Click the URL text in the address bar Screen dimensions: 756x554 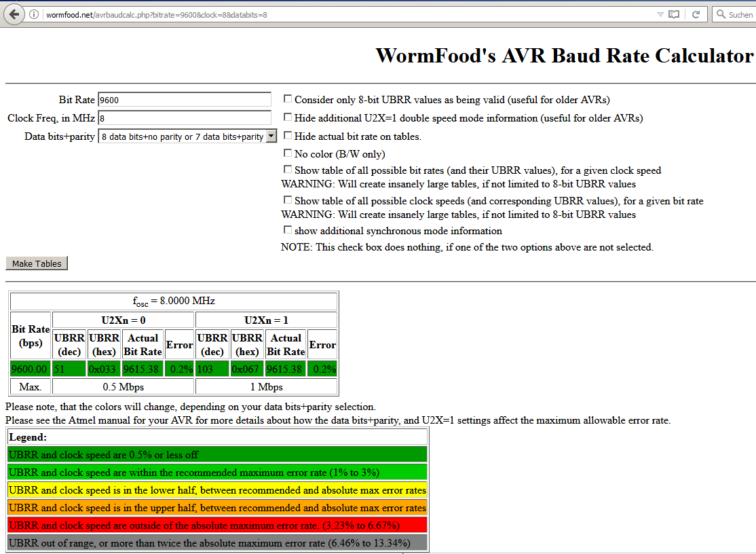157,15
